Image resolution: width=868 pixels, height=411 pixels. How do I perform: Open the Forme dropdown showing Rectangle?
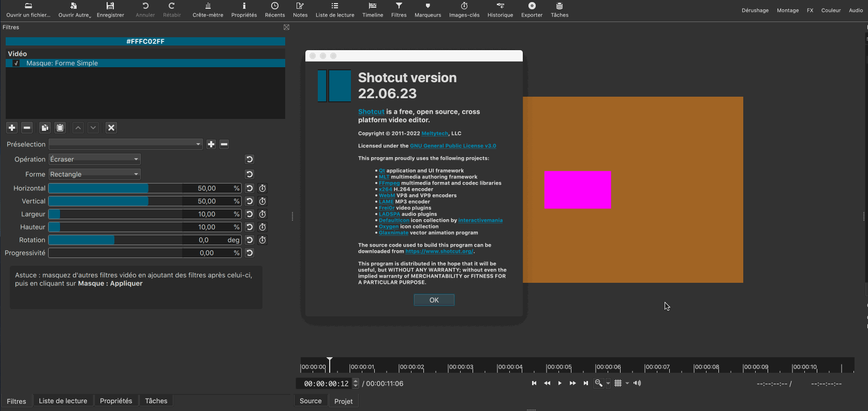click(95, 174)
